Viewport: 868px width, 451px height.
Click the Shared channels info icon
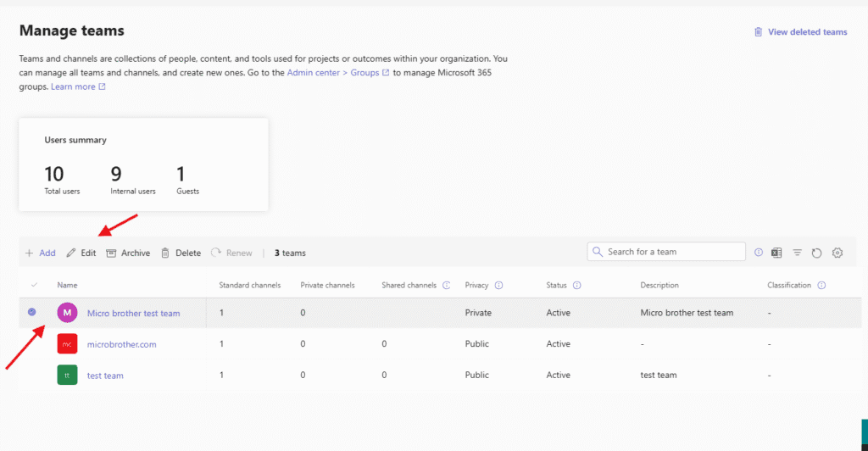coord(446,286)
